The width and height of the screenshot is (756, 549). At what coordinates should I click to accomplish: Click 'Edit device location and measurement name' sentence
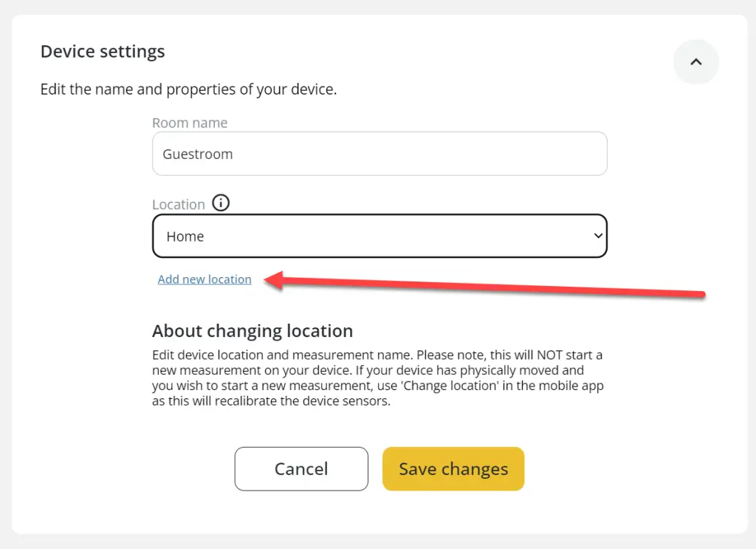[x=288, y=355]
